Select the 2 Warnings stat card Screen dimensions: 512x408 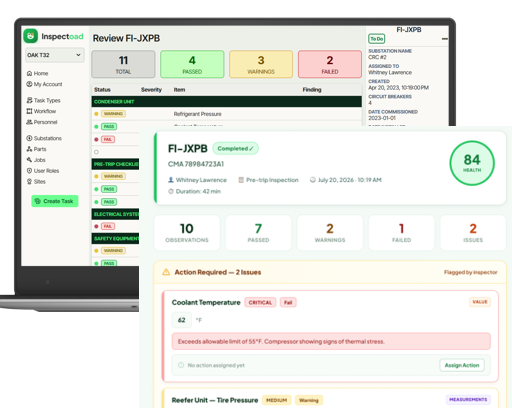pyautogui.click(x=330, y=233)
